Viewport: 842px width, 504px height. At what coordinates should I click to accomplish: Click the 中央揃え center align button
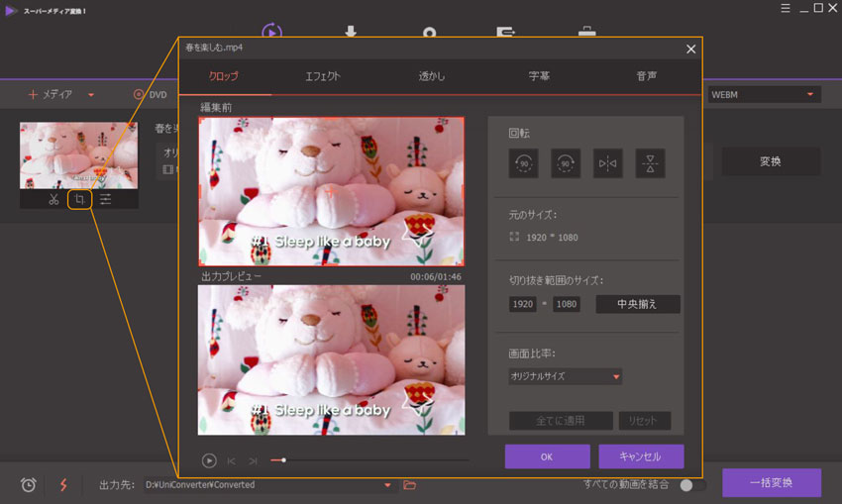coord(638,304)
